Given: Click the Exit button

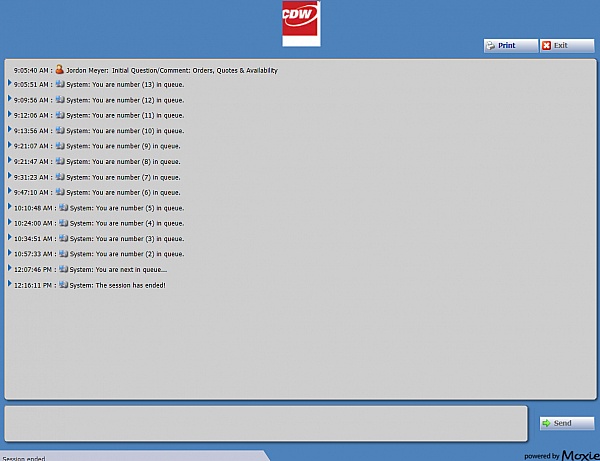Looking at the screenshot, I should (567, 46).
